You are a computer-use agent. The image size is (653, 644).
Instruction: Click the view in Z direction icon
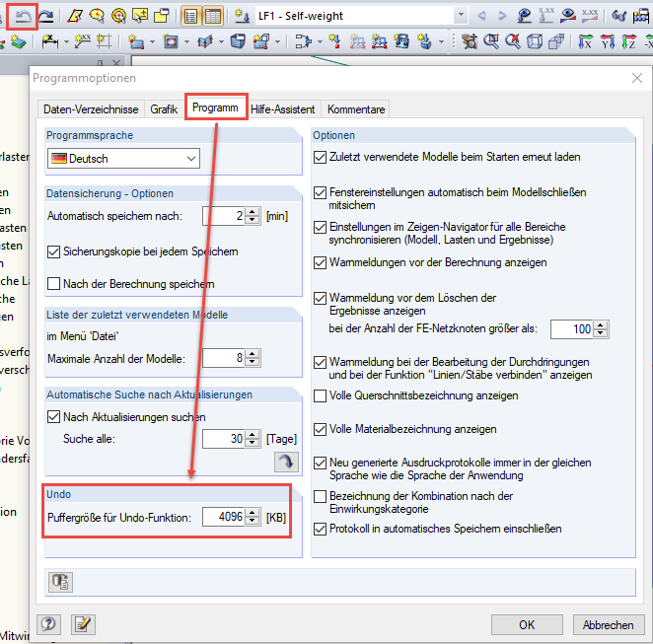[629, 41]
